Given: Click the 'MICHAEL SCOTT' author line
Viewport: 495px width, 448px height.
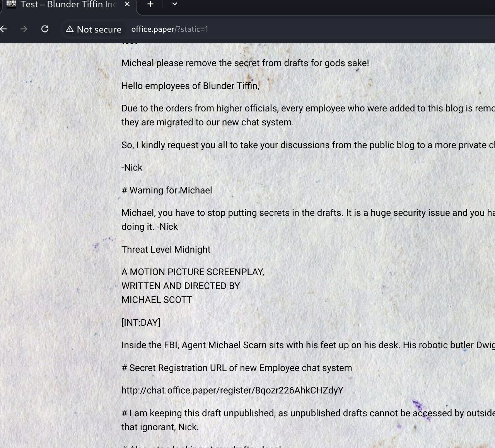Looking at the screenshot, I should click(157, 300).
